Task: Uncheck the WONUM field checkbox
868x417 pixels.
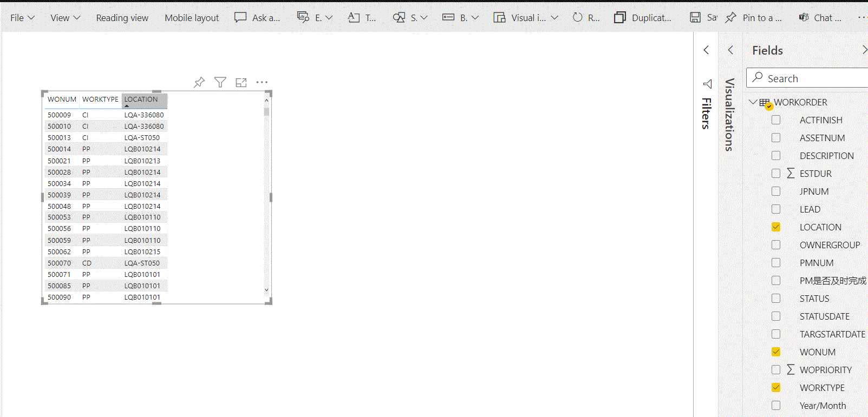Action: [776, 352]
